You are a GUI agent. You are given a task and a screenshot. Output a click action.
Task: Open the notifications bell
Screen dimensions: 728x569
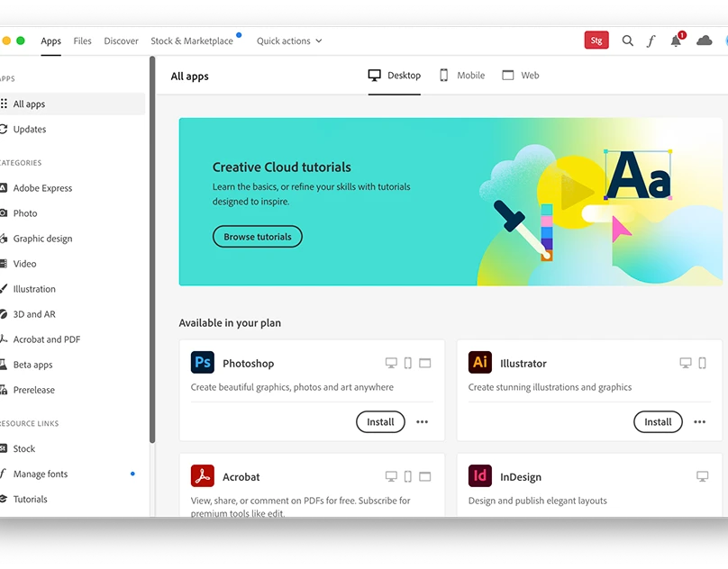[676, 41]
